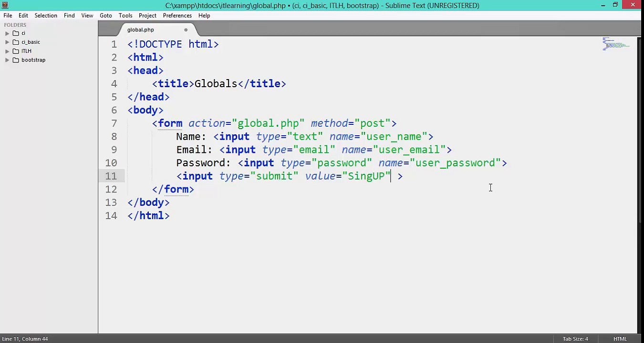
Task: Click line number 7 in gutter
Action: [x=114, y=123]
